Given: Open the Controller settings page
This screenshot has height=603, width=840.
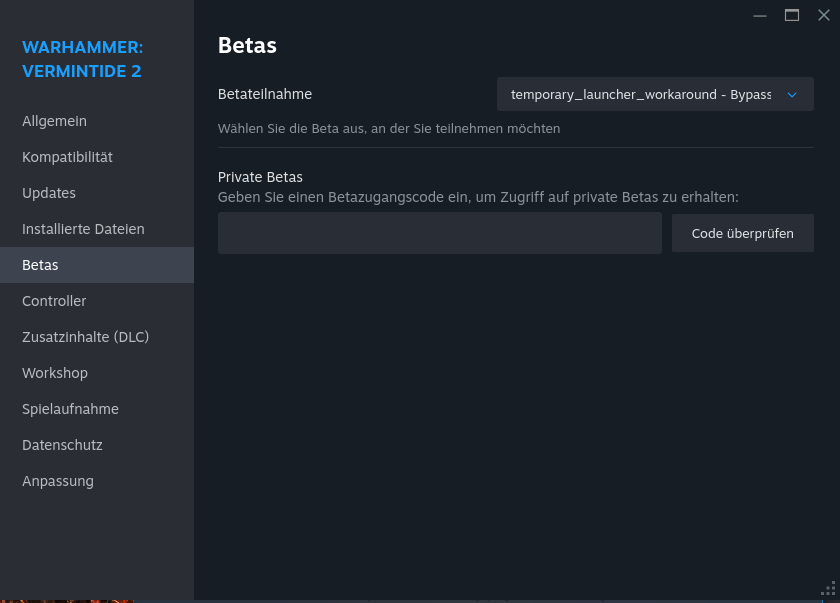Looking at the screenshot, I should click(x=54, y=301).
